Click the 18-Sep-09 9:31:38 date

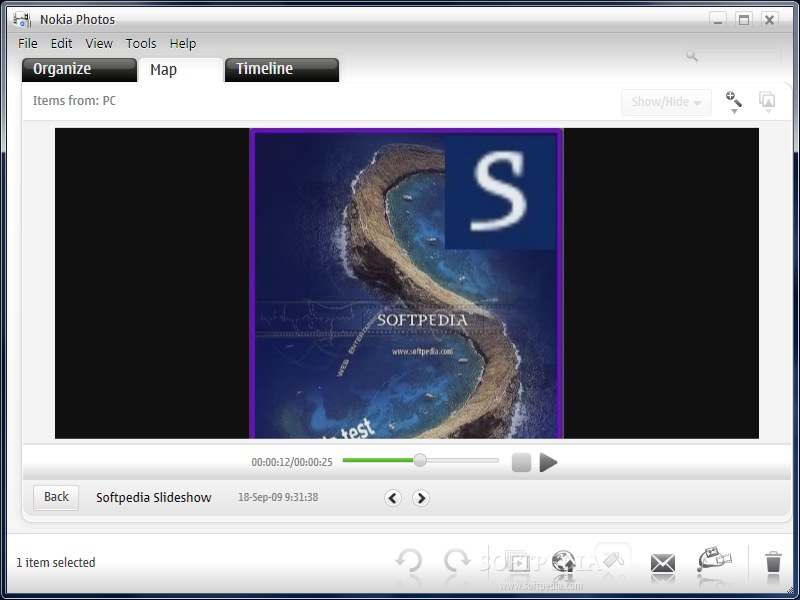[278, 497]
